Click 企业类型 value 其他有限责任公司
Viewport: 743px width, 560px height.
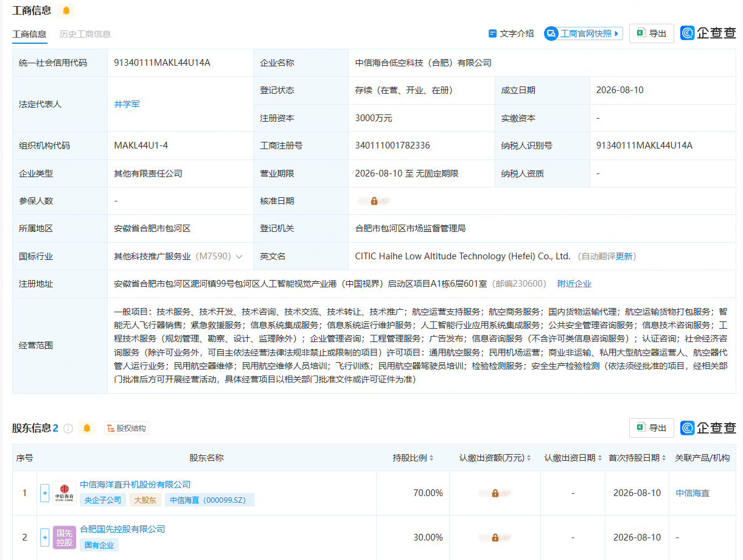click(148, 173)
